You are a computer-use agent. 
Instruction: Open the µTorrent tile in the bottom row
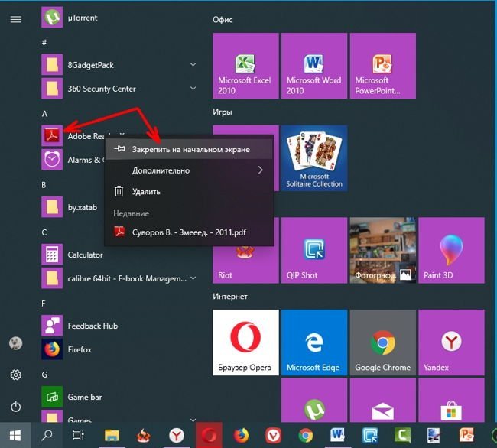pyautogui.click(x=314, y=400)
